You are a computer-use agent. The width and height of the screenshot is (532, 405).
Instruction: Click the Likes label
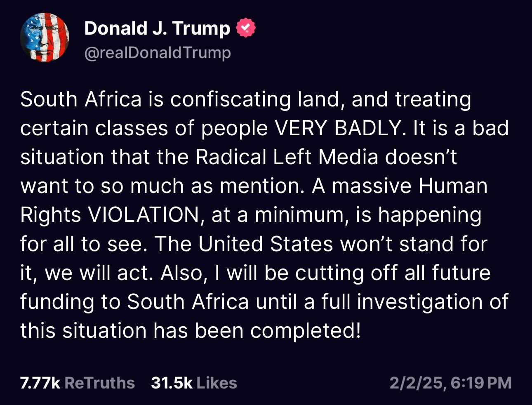pyautogui.click(x=217, y=383)
